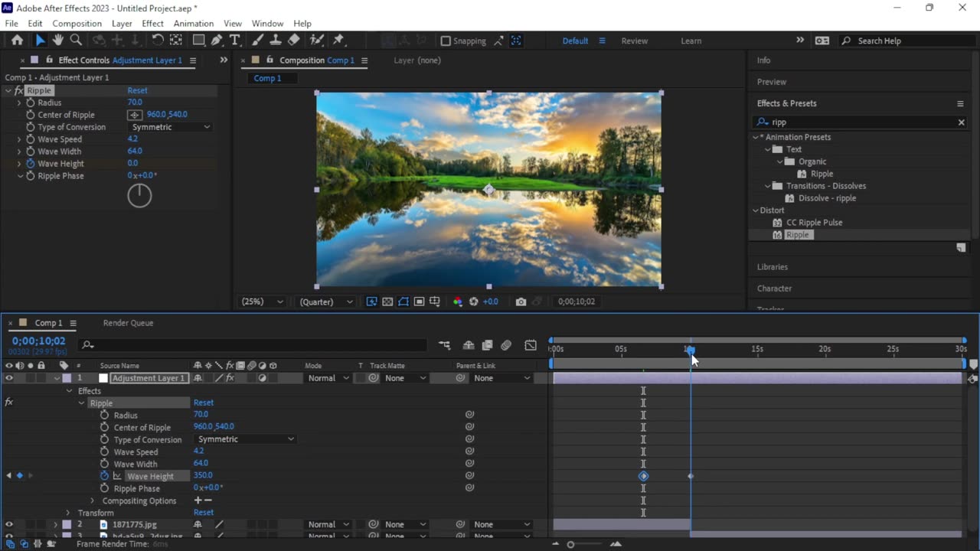Open Adjustment Layer 1 Track Matte dropdown
Screen dimensions: 980x551
tap(406, 378)
